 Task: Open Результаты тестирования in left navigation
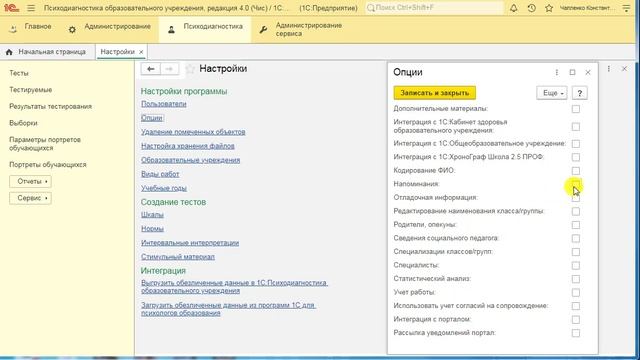point(51,107)
